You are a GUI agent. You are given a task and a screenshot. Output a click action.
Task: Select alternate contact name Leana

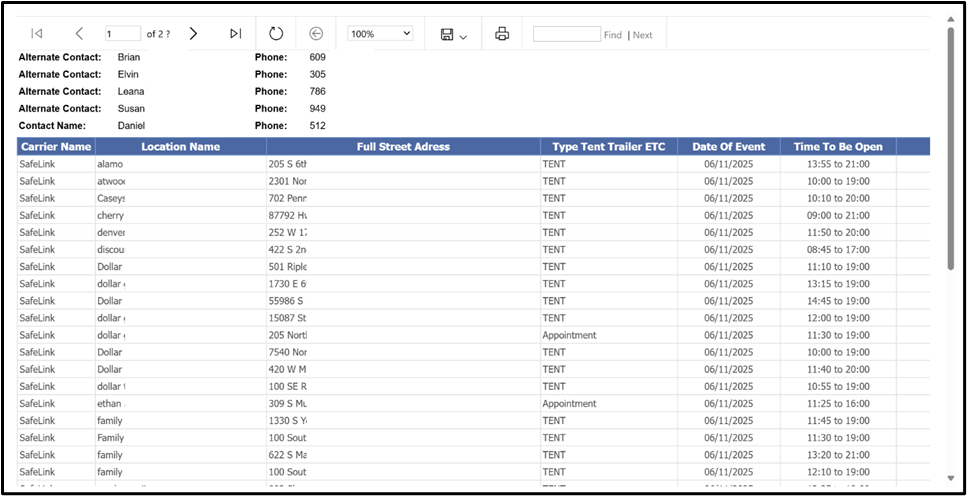(x=131, y=91)
